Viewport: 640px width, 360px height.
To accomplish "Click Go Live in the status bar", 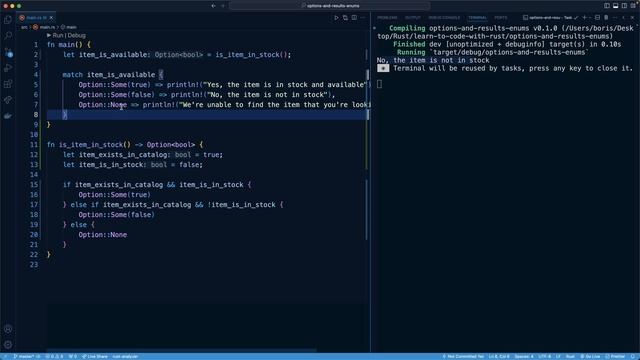I will coord(590,356).
